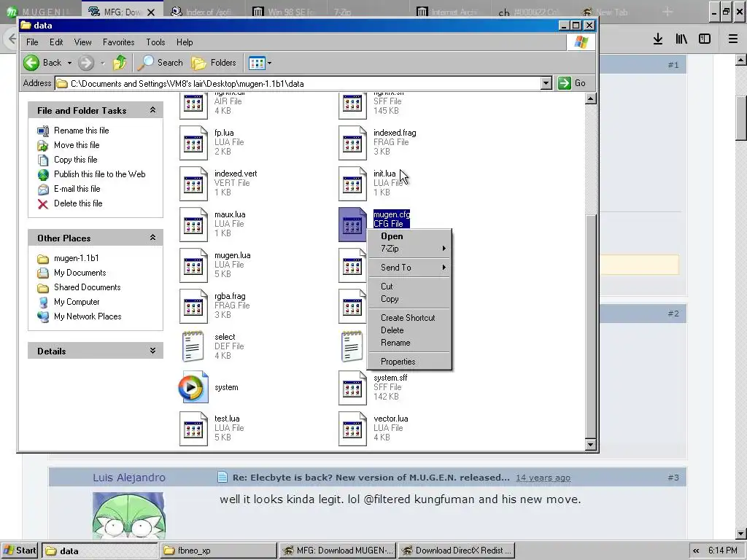The image size is (747, 560).
Task: Open the Search tool in Explorer toolbar
Action: click(160, 63)
